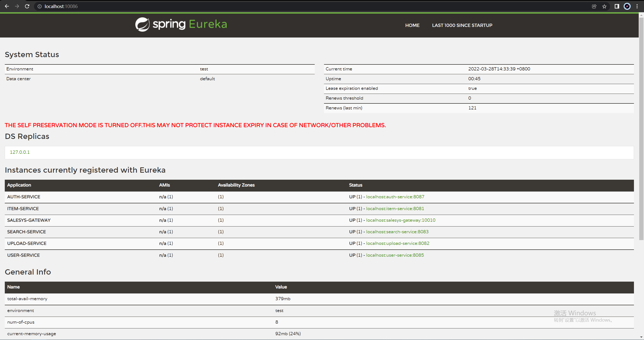
Task: Open the browser profile avatar
Action: tap(627, 6)
